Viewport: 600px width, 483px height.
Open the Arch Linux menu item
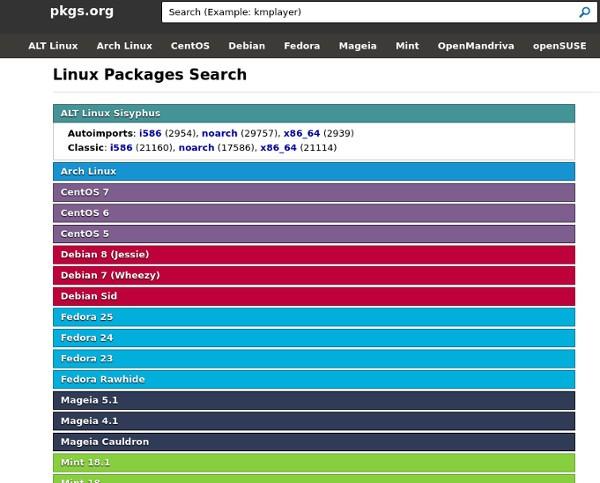[124, 46]
